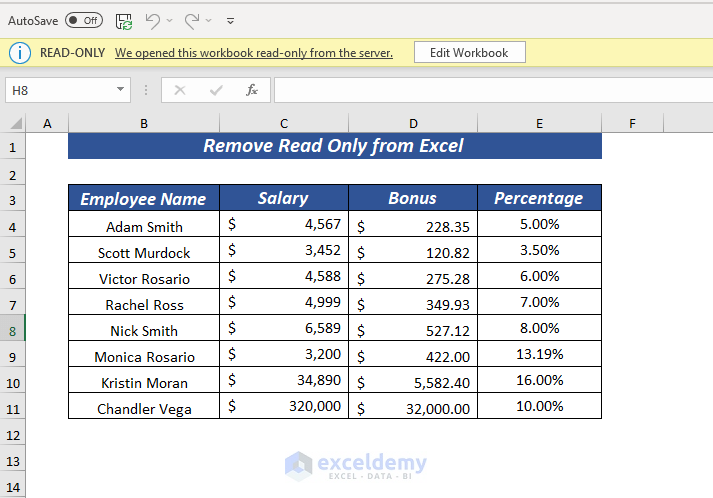Click the Enter checkmark formula icon
The image size is (713, 498).
(x=216, y=90)
